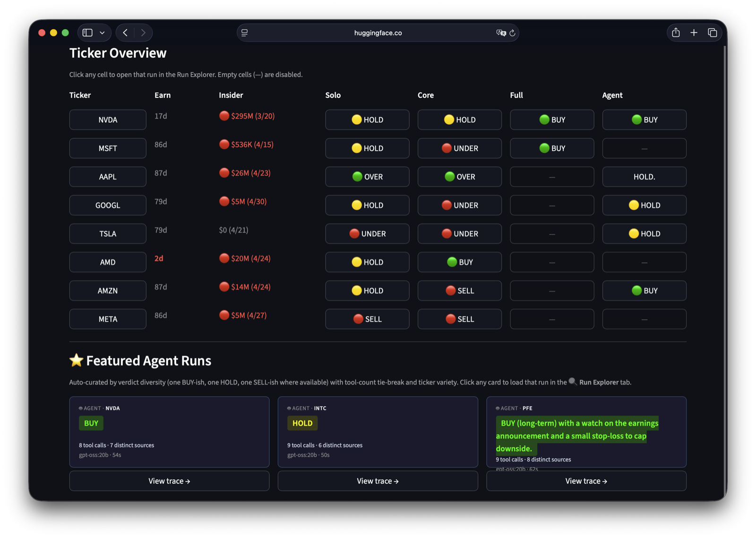Click View trace for PFE agent
The image size is (756, 539).
pyautogui.click(x=586, y=481)
